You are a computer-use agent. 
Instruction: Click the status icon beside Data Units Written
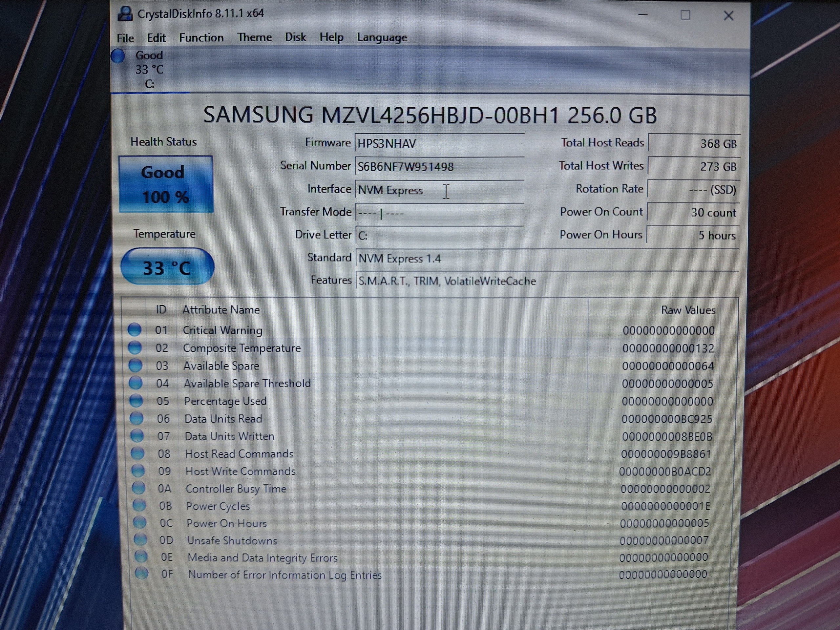click(x=137, y=436)
